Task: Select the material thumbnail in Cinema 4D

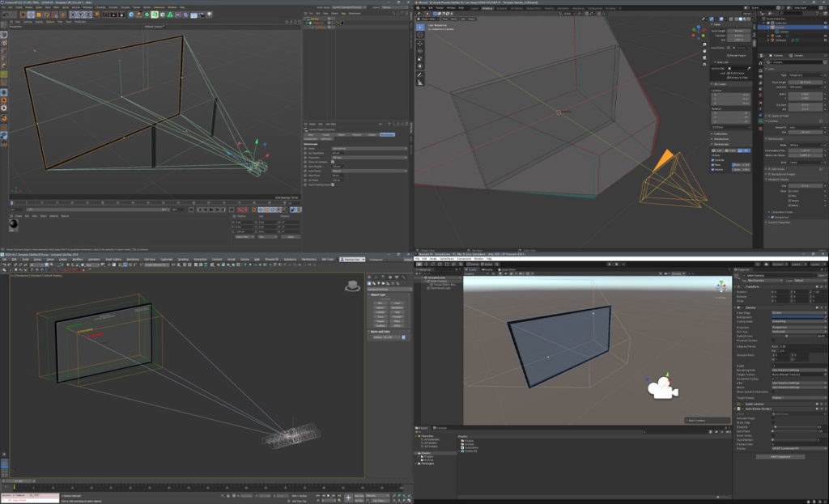Action: (x=14, y=224)
